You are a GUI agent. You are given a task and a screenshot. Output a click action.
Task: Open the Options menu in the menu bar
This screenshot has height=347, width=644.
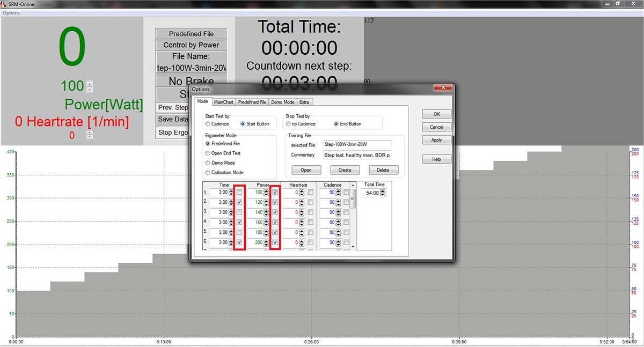pyautogui.click(x=11, y=13)
